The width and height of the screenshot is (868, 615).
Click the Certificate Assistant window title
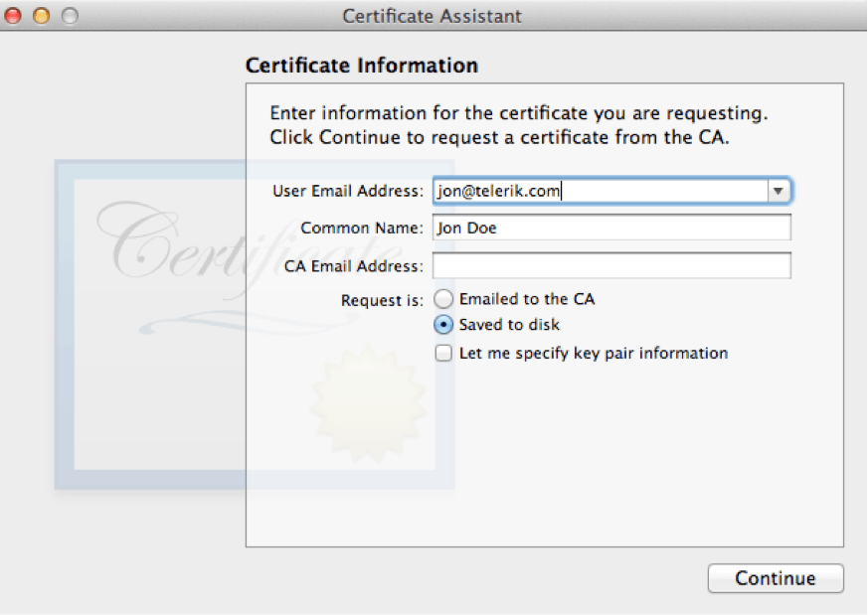pyautogui.click(x=432, y=16)
